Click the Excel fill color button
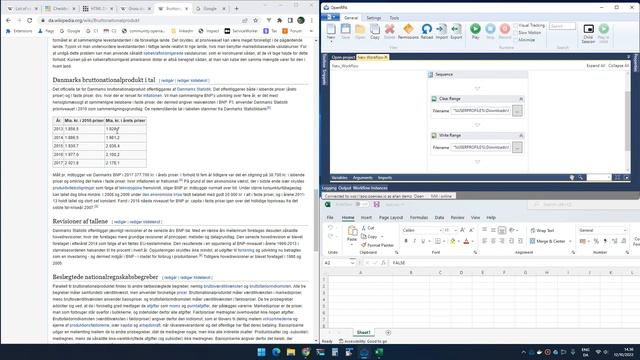Image resolution: width=640 pixels, height=360 pixels. (453, 241)
